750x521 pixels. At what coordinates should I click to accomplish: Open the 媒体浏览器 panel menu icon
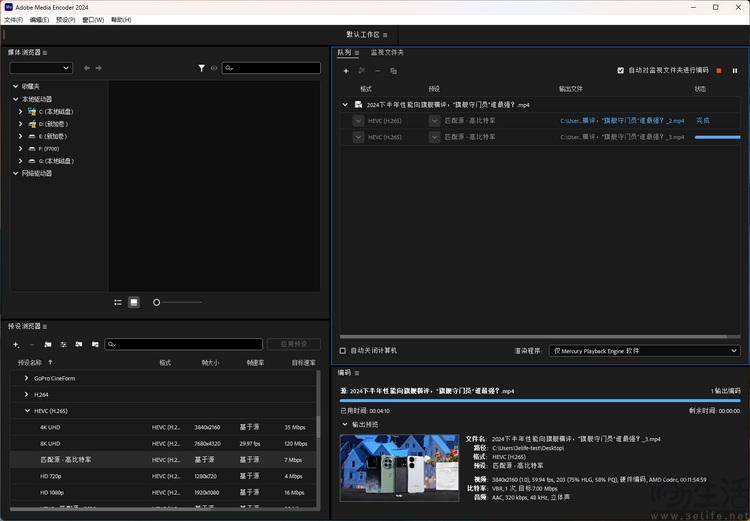click(45, 53)
